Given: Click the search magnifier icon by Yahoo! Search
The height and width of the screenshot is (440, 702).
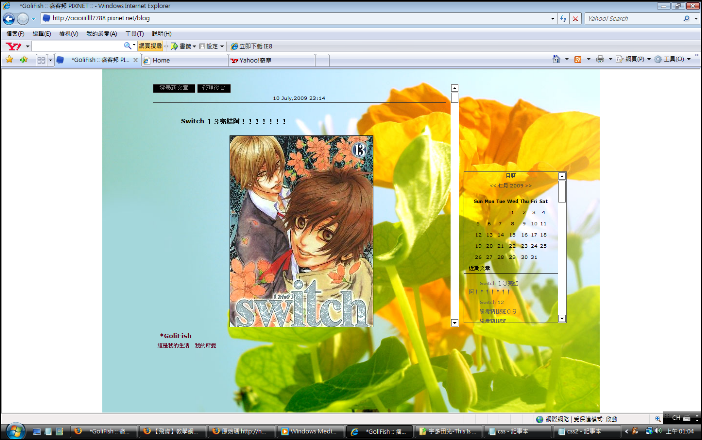Looking at the screenshot, I should point(686,18).
